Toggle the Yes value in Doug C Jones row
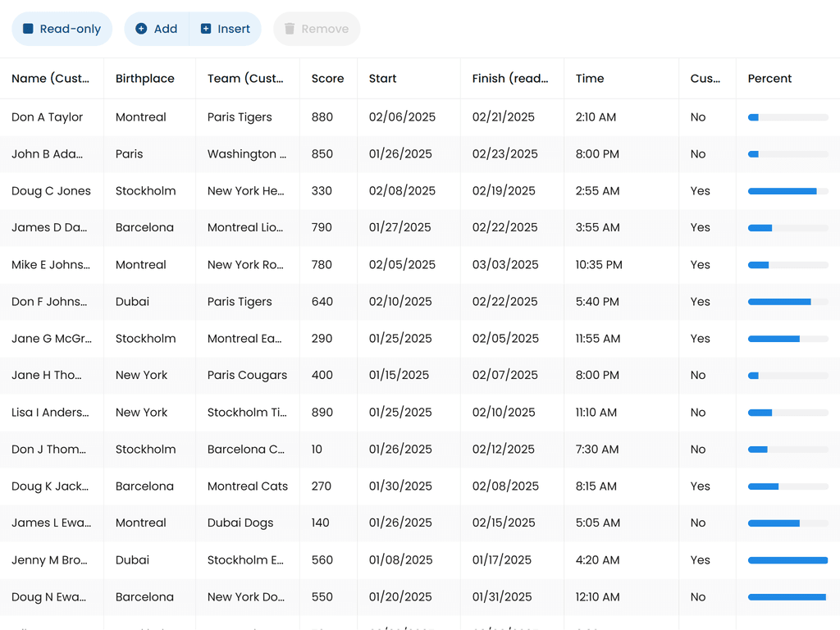This screenshot has width=840, height=630. [700, 191]
